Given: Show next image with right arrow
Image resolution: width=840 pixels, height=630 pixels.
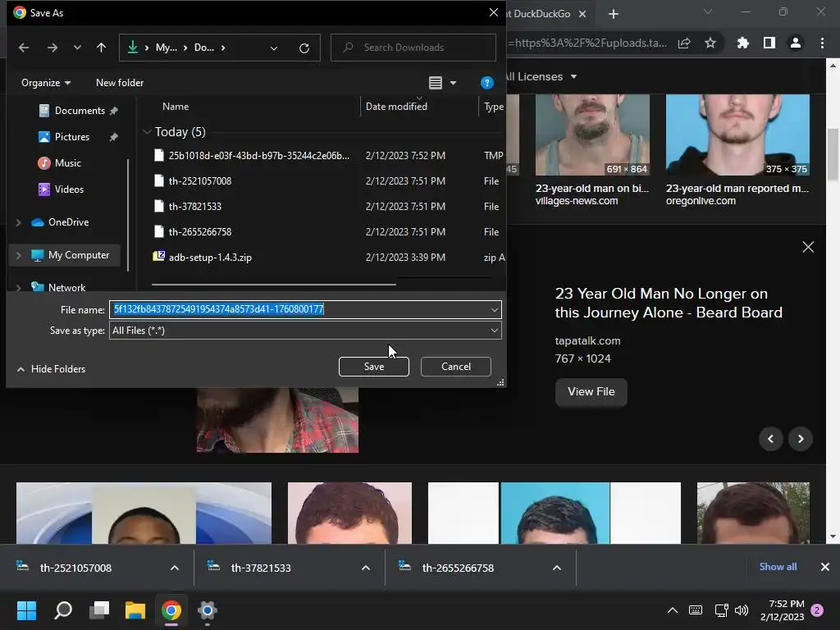Looking at the screenshot, I should tap(800, 439).
